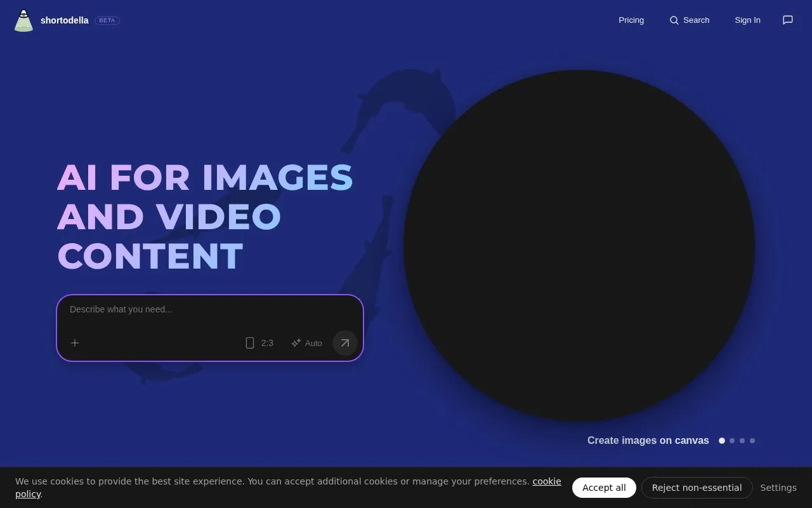Select the first carousel dot
This screenshot has height=508, width=812.
click(722, 441)
